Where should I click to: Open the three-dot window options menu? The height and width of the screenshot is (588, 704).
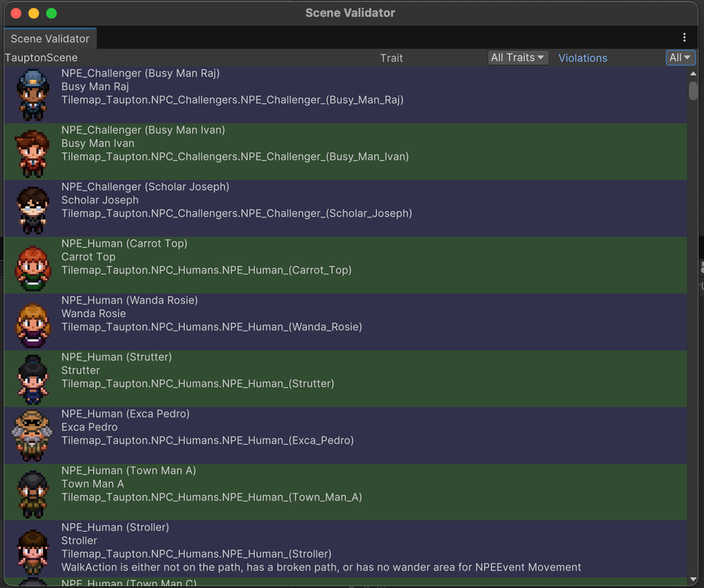pos(684,38)
